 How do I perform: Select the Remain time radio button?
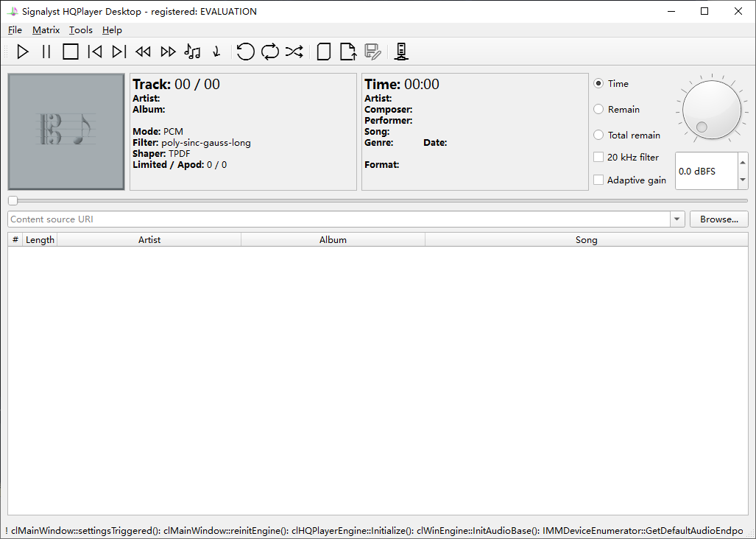point(599,109)
